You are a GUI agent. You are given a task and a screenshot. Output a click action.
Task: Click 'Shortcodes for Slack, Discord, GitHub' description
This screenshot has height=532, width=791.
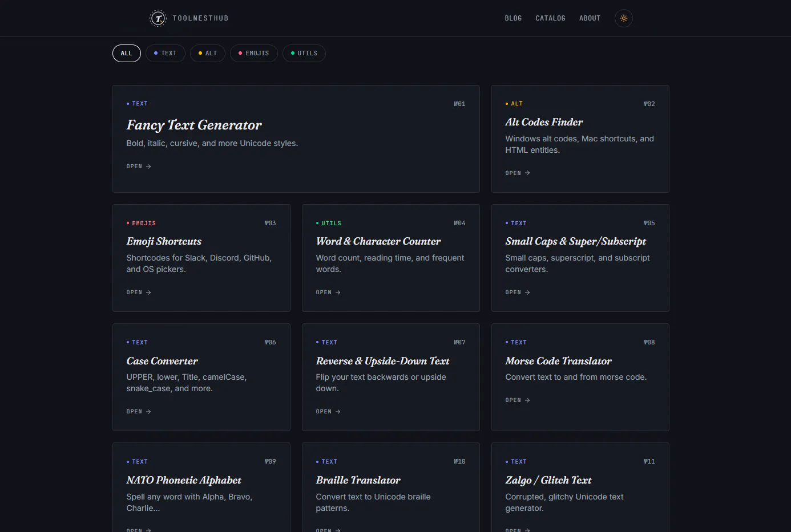point(199,263)
